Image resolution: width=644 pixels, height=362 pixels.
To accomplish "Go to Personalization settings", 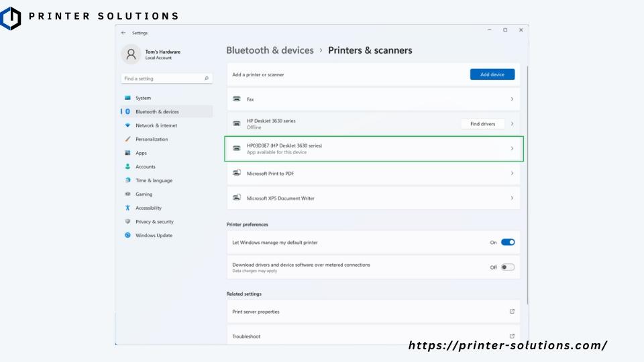I will tap(167, 139).
